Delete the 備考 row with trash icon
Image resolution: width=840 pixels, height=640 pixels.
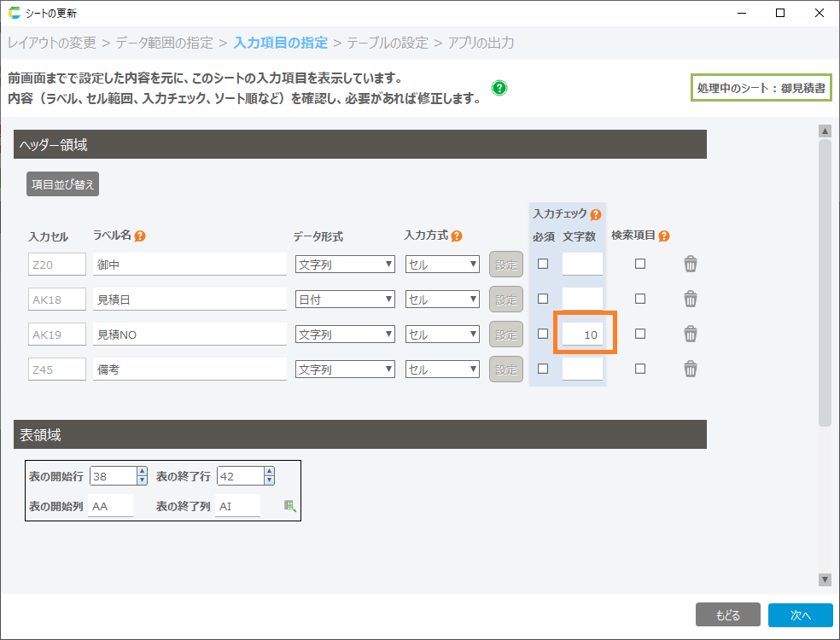click(x=691, y=369)
